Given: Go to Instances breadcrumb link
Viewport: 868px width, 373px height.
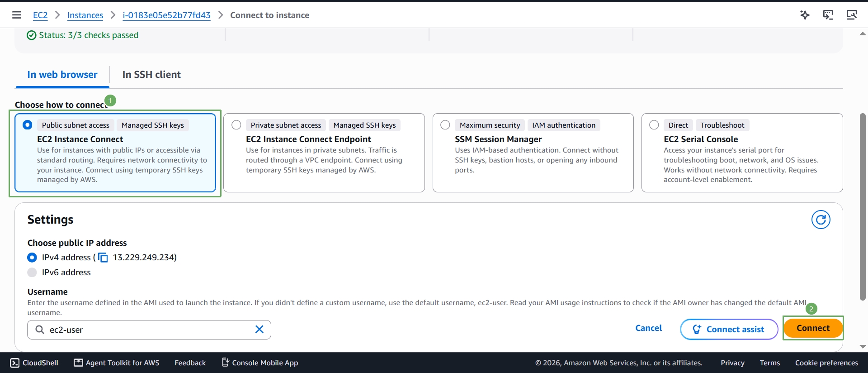Looking at the screenshot, I should (85, 15).
